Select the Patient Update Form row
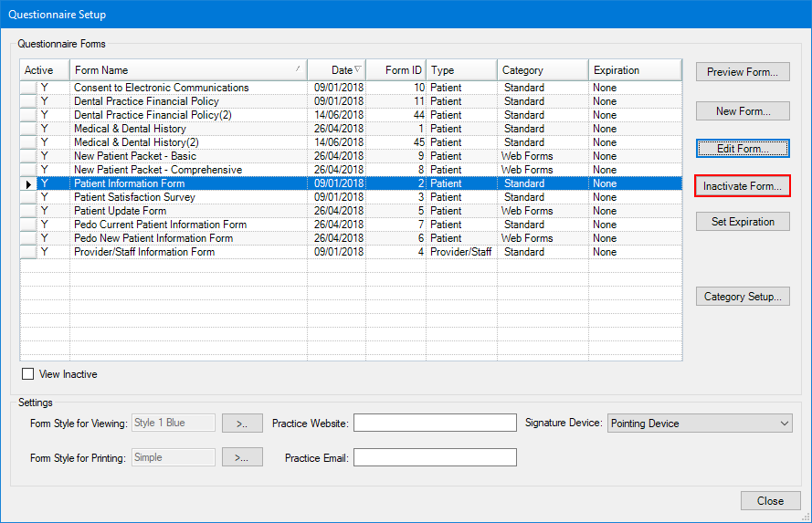This screenshot has width=812, height=523. pyautogui.click(x=351, y=211)
